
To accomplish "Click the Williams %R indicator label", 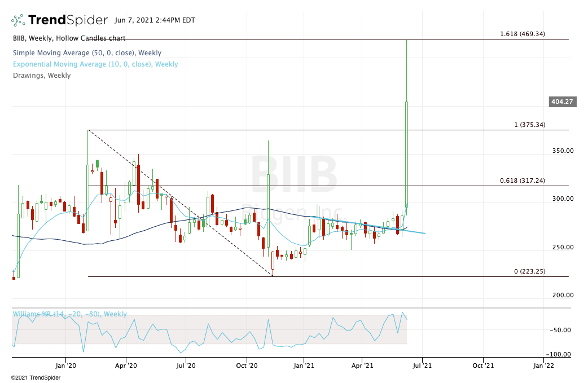I will 70,314.
